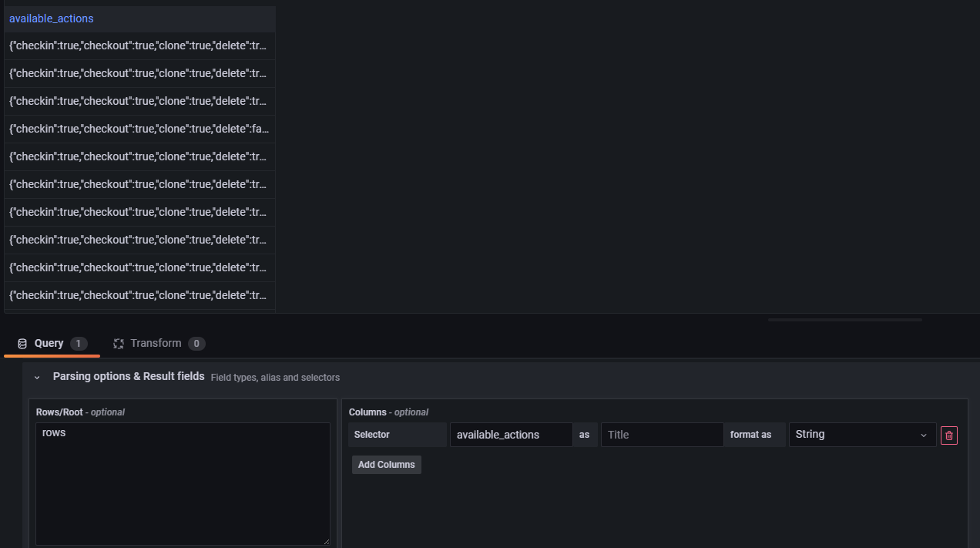Collapse the Parsing options & Result fields section
This screenshot has width=980, height=548.
36,377
